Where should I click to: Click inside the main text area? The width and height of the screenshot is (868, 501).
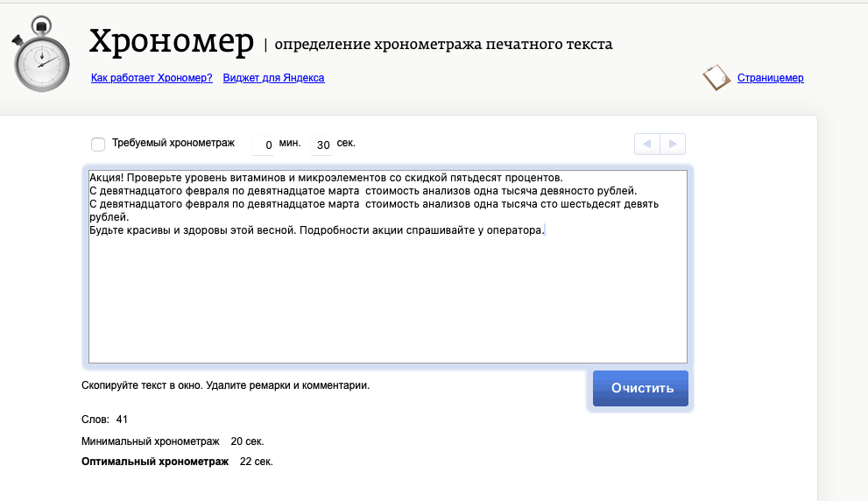click(387, 266)
